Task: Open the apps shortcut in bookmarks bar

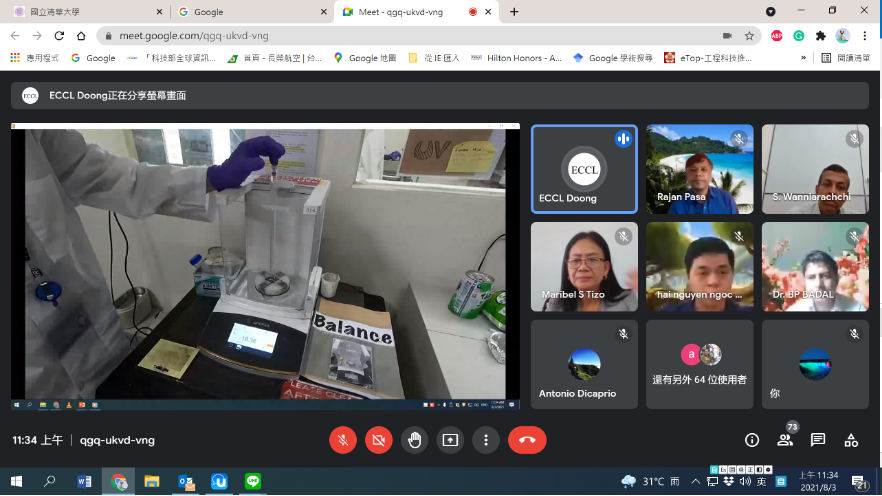Action: pyautogui.click(x=34, y=57)
